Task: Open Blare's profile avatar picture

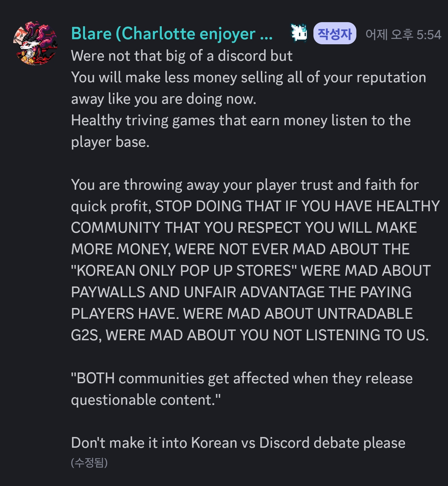Action: point(35,43)
